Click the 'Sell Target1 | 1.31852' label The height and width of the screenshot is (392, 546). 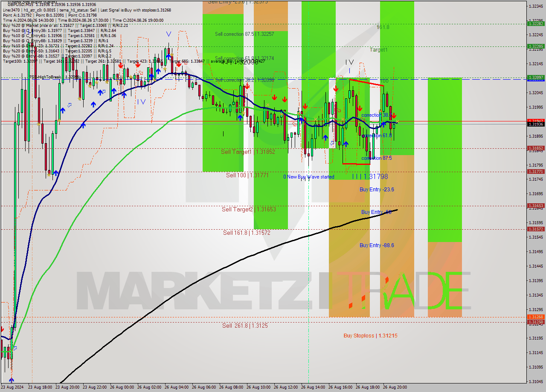(x=248, y=152)
